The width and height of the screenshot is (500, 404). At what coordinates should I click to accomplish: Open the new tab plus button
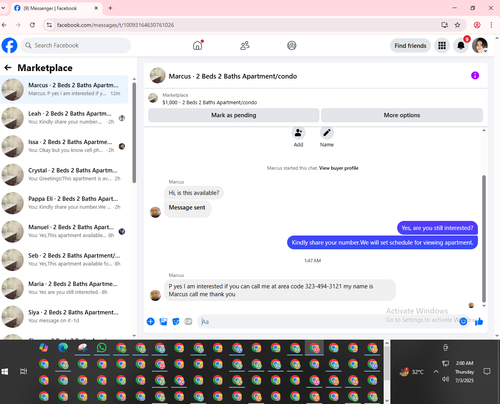point(110,8)
